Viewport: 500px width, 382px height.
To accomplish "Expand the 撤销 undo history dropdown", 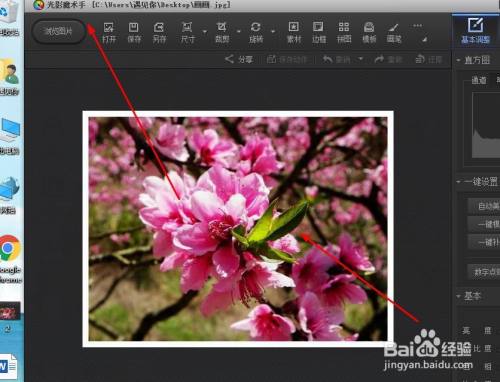I will pos(361,59).
